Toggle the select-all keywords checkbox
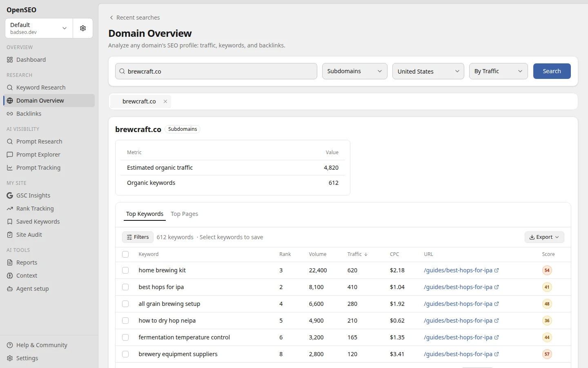The height and width of the screenshot is (368, 588). click(125, 254)
